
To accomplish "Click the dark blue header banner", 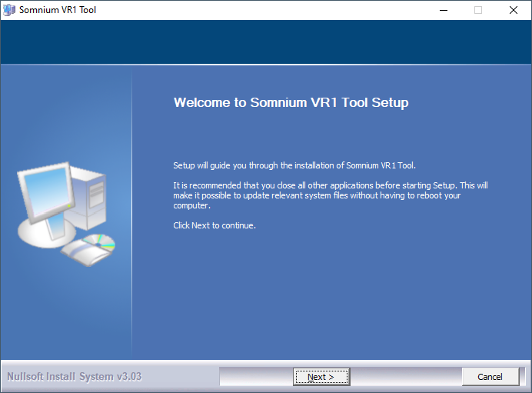I will point(266,42).
